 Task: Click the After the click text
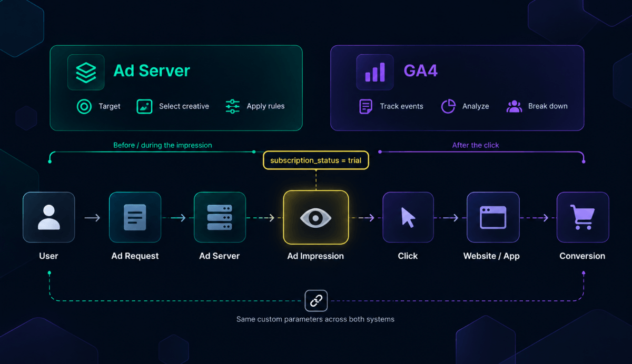pos(476,145)
